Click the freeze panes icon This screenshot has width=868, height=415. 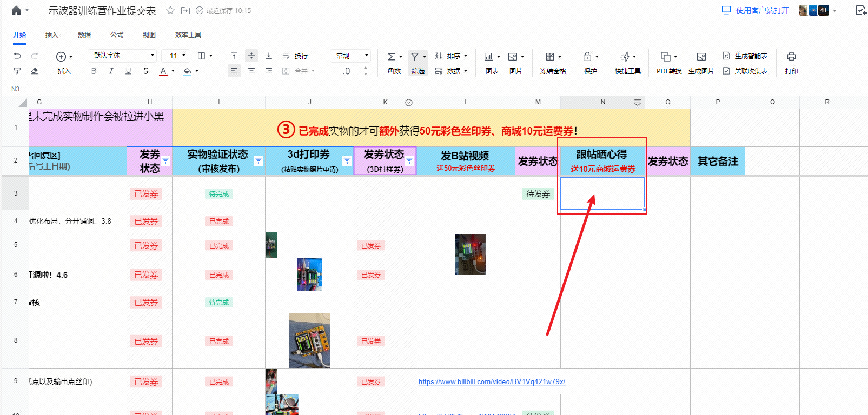550,57
